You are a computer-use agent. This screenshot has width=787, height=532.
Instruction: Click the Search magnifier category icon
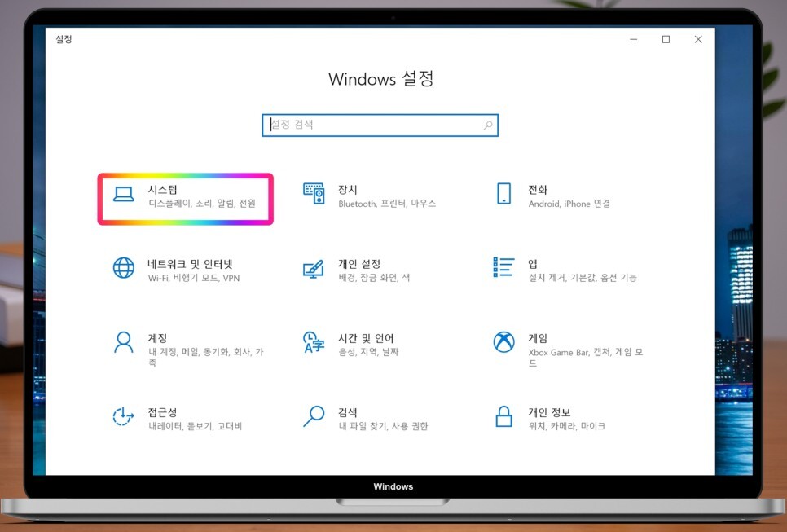[314, 416]
